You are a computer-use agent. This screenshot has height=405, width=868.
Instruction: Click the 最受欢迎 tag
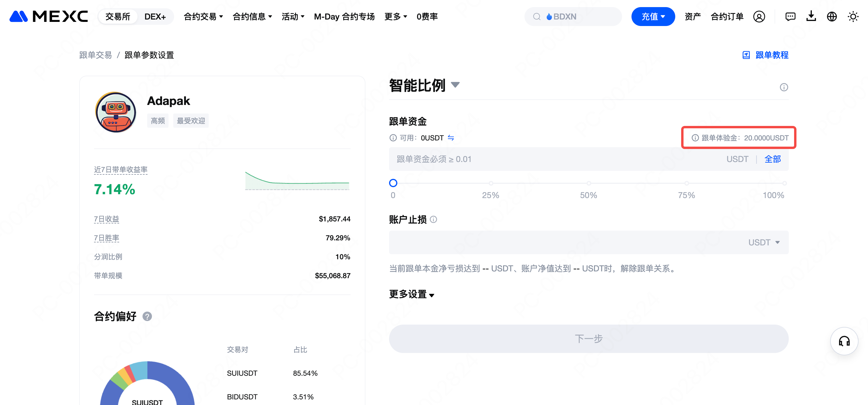[191, 121]
